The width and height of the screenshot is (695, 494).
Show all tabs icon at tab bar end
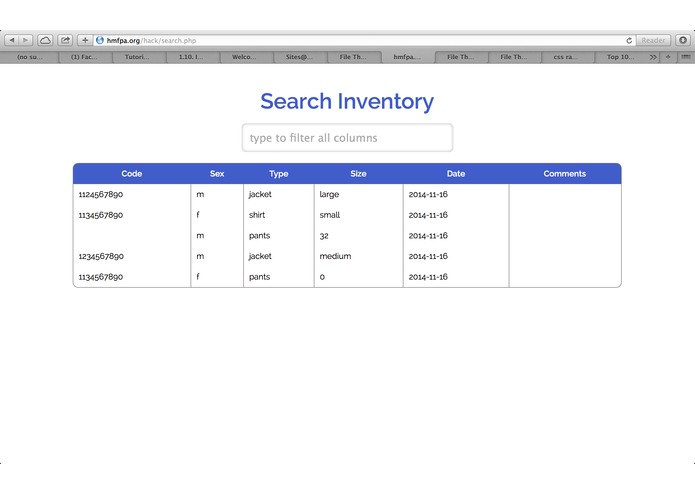(x=686, y=57)
